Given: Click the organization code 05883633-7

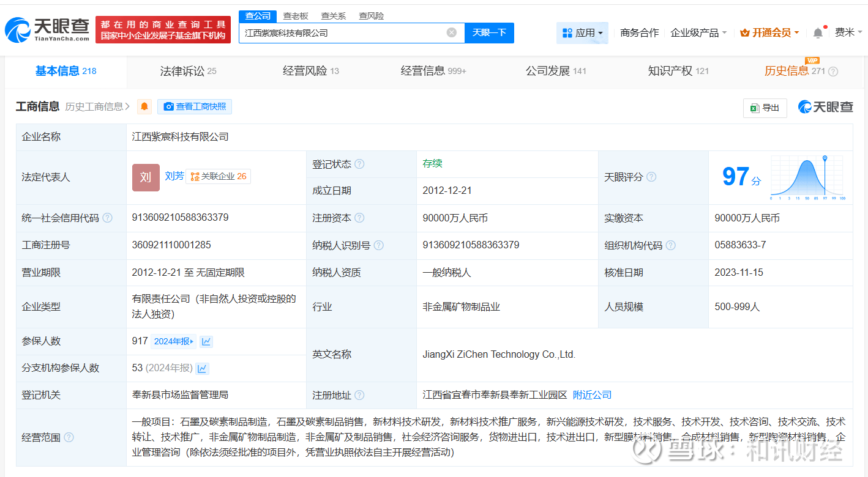Looking at the screenshot, I should [740, 245].
